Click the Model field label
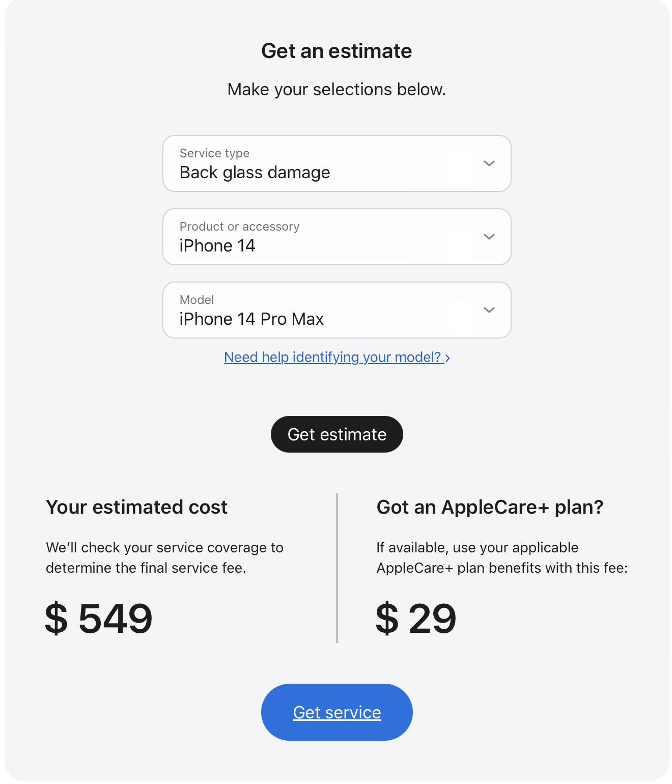Image resolution: width=672 pixels, height=784 pixels. (x=197, y=300)
